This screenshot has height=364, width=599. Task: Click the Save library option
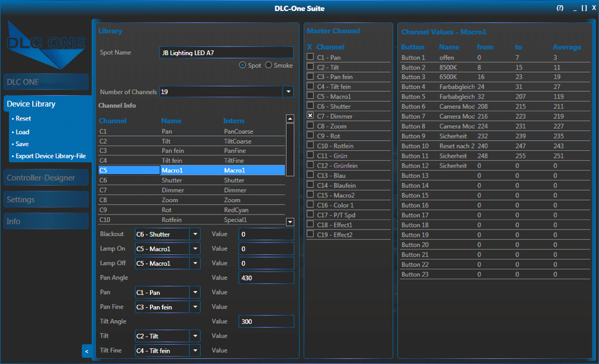[22, 144]
